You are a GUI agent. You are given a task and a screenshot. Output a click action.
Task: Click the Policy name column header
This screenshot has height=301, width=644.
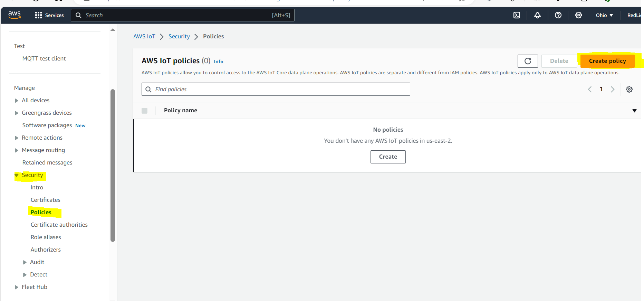click(x=181, y=110)
